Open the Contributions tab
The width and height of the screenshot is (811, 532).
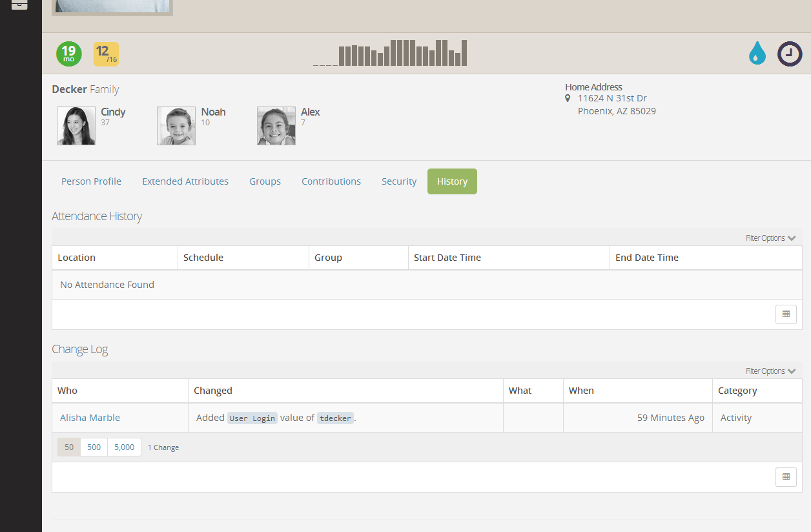[x=331, y=181]
